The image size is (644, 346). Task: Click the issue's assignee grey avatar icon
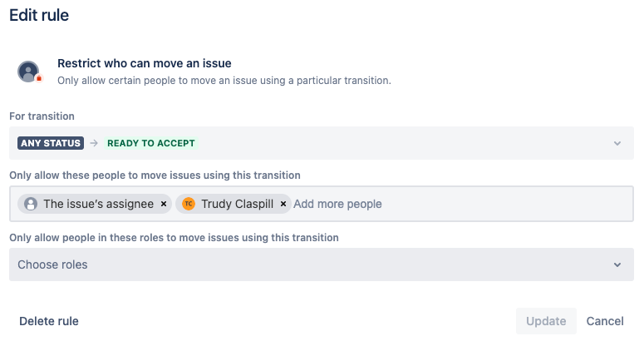[31, 204]
